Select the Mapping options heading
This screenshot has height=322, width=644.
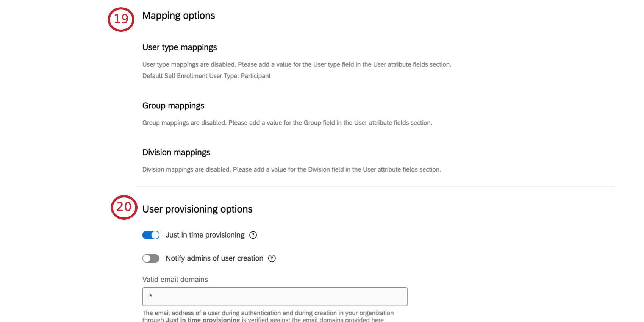coord(178,16)
